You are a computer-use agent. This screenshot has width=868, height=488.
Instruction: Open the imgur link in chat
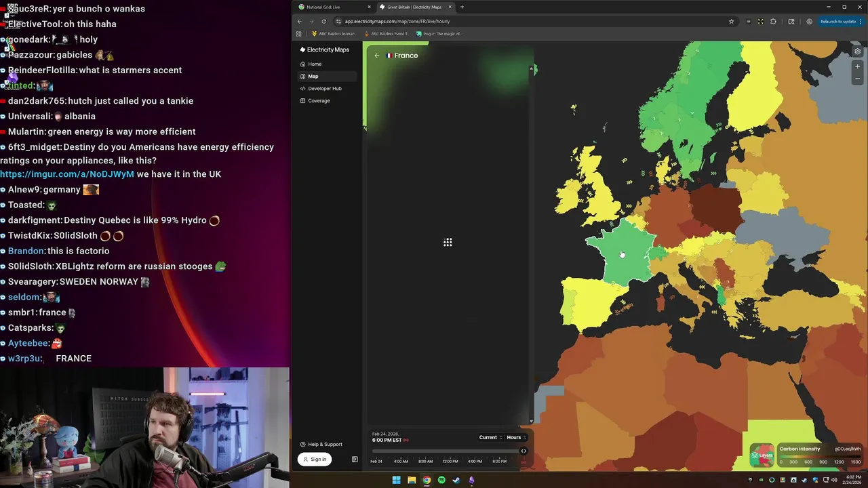pos(67,174)
